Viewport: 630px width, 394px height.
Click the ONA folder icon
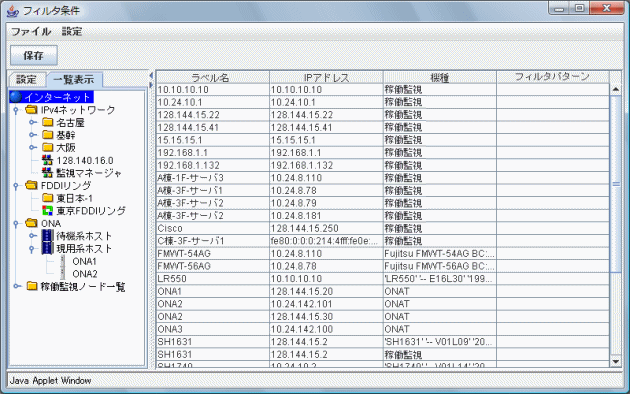pyautogui.click(x=31, y=223)
